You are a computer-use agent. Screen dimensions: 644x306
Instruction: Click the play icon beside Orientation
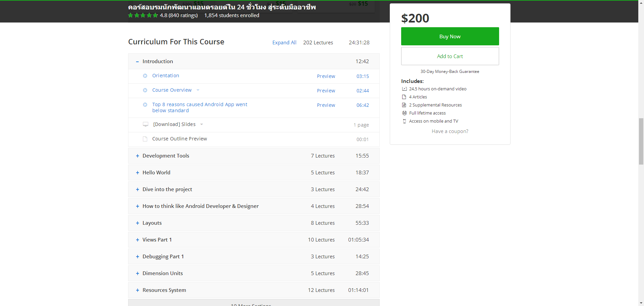[x=145, y=76]
